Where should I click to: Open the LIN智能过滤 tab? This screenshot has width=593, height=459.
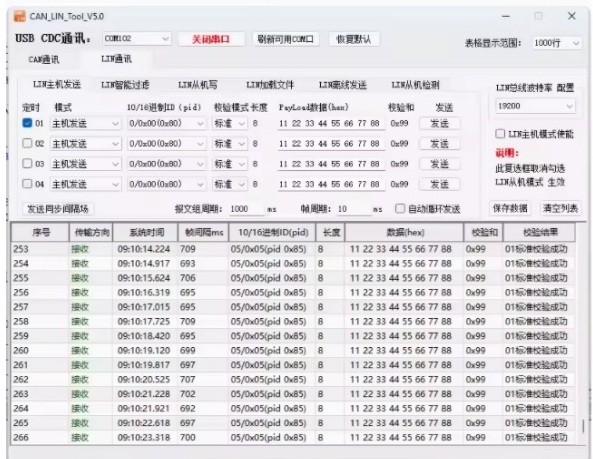click(125, 85)
